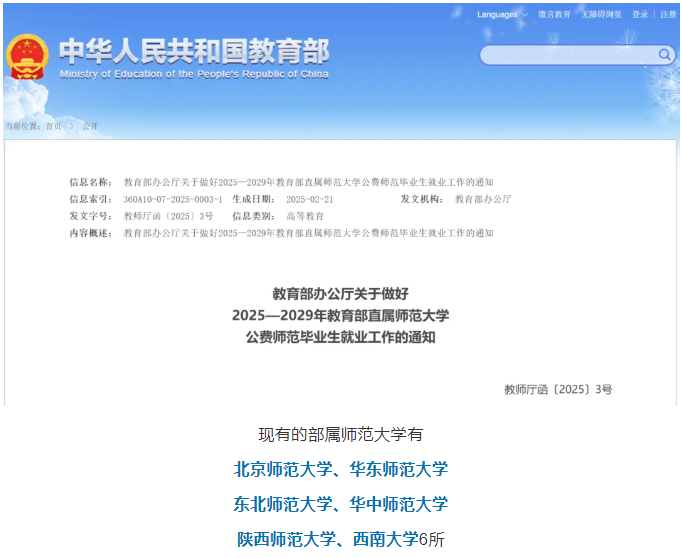Click the English Ministry of Education subtitle
The image size is (682, 558).
point(193,74)
